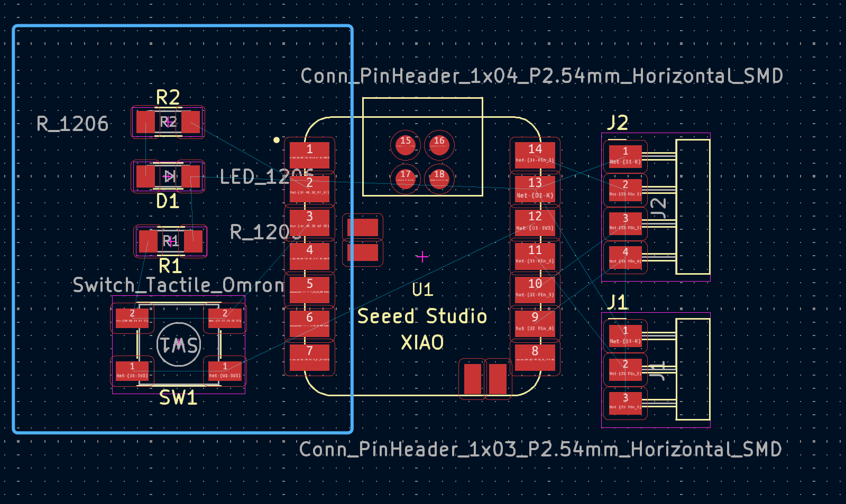The image size is (846, 504).
Task: Select U1 pad 10
Action: pyautogui.click(x=535, y=290)
